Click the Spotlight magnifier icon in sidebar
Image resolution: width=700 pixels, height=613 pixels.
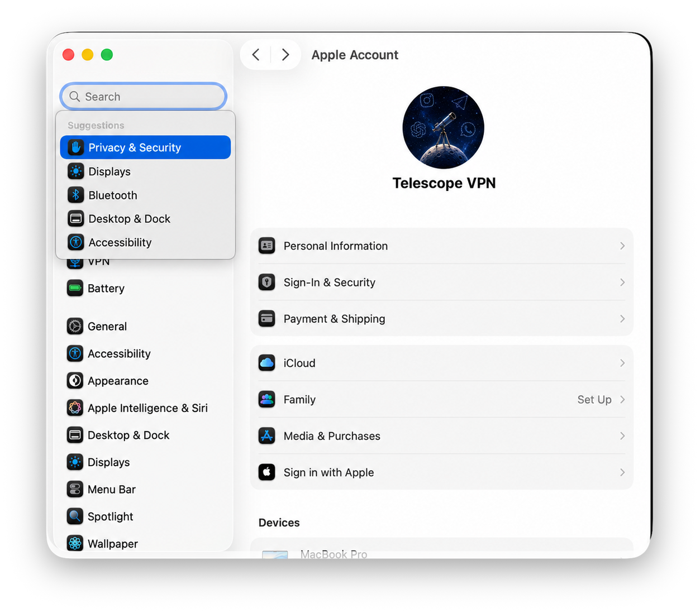[x=75, y=516]
